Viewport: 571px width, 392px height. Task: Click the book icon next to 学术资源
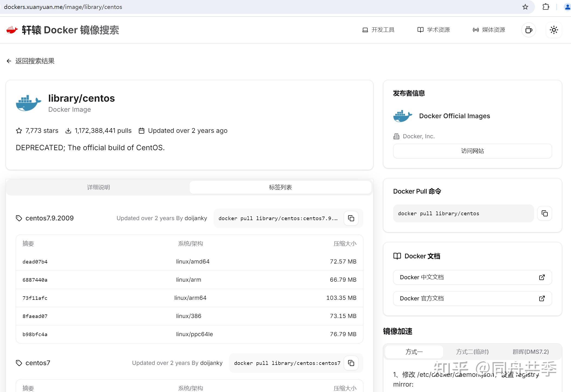(420, 30)
